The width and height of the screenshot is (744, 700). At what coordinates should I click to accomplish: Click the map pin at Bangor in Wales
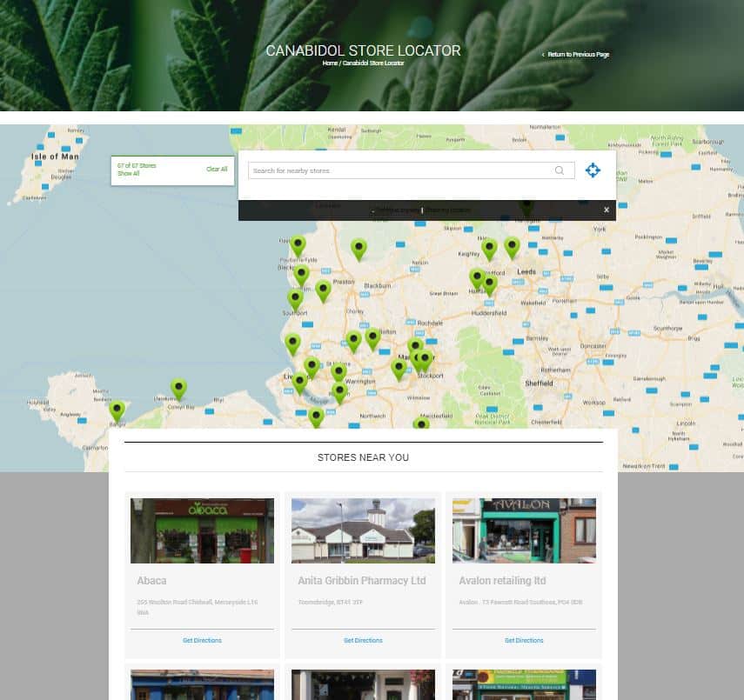coord(117,411)
